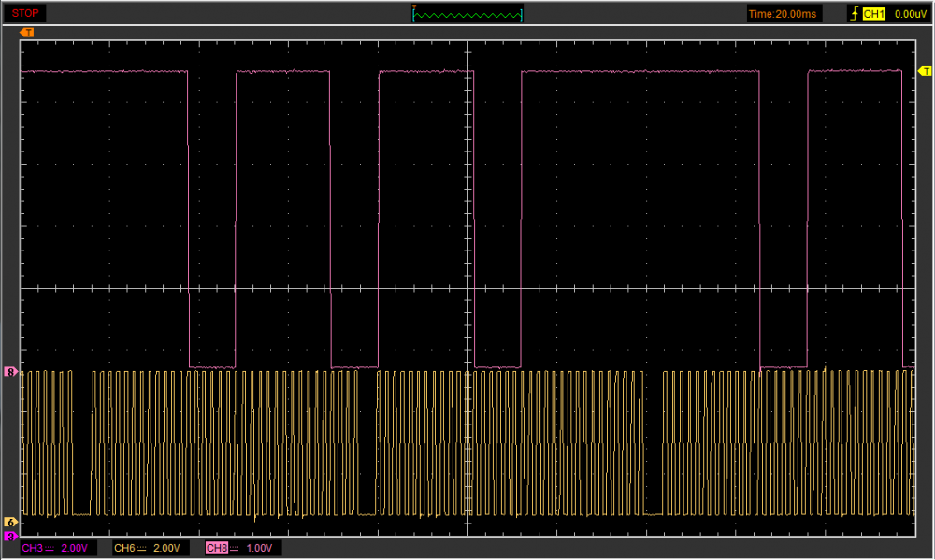Click the 0.00uV trigger level readout
Viewport: 935px width, 560px height.
tap(910, 14)
